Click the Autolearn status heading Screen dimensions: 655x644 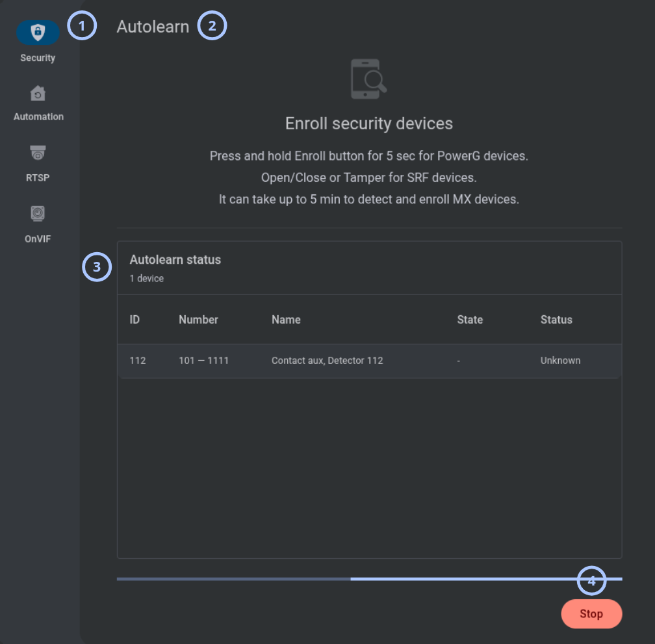coord(175,260)
